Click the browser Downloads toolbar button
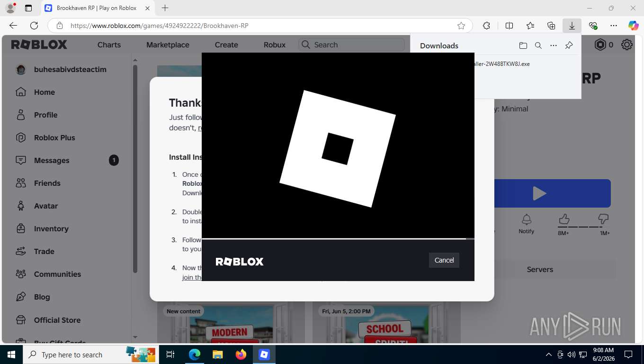Image resolution: width=644 pixels, height=364 pixels. (x=572, y=26)
